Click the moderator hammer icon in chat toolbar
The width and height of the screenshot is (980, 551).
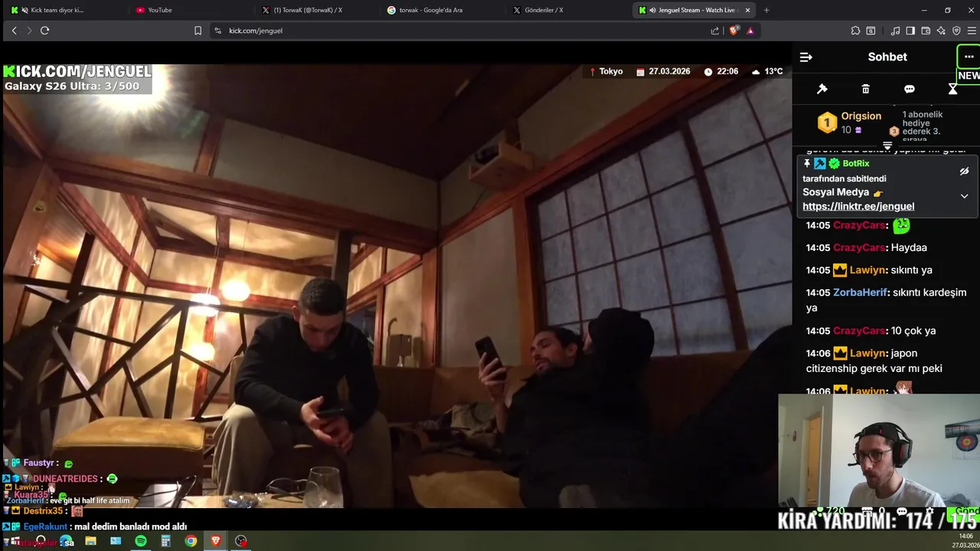tap(822, 89)
